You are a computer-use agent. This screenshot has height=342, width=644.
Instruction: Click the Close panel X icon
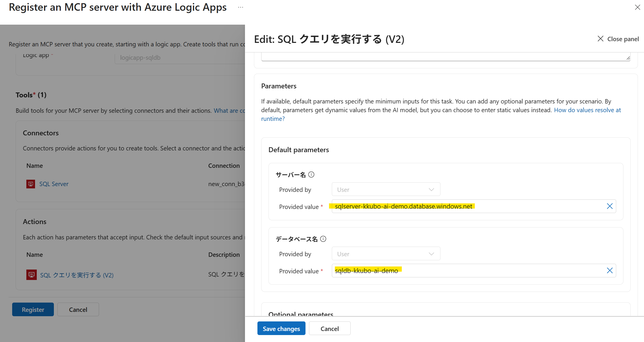(x=600, y=39)
